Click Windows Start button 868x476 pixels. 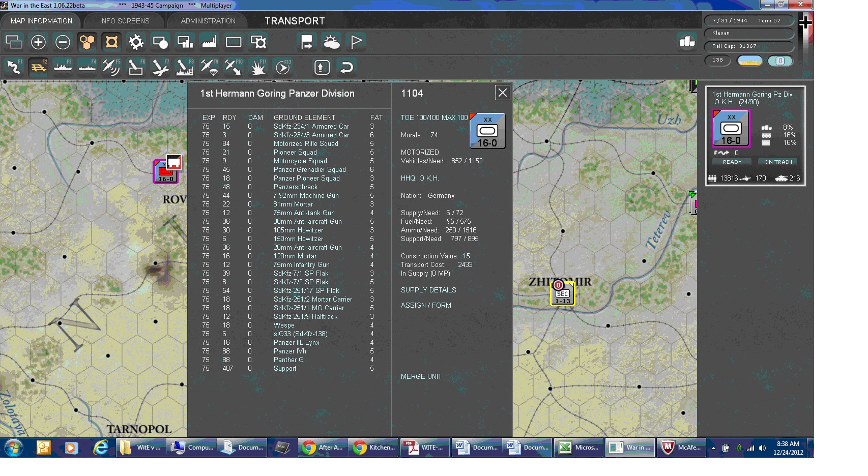(14, 448)
